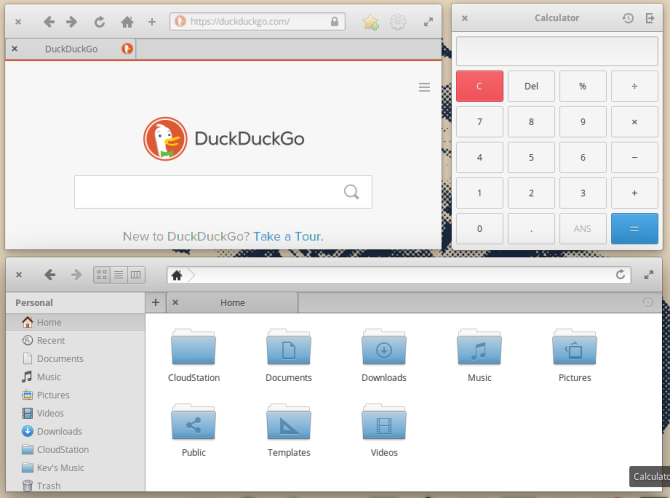Select the Templates folder icon
Viewport: 670px width, 498px height.
click(x=288, y=422)
